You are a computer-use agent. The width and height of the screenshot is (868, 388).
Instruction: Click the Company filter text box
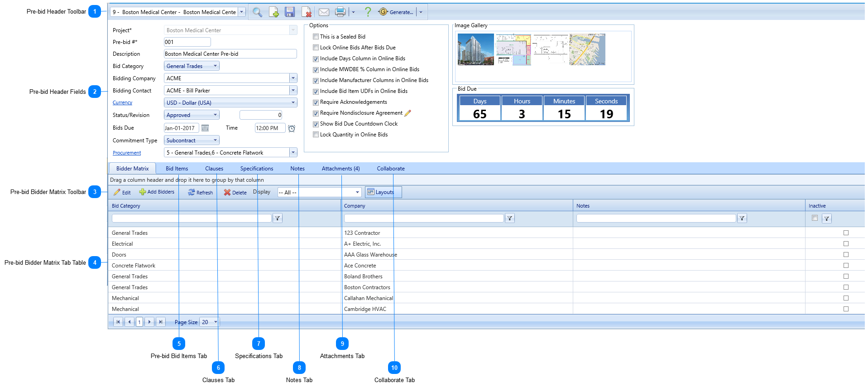(424, 218)
